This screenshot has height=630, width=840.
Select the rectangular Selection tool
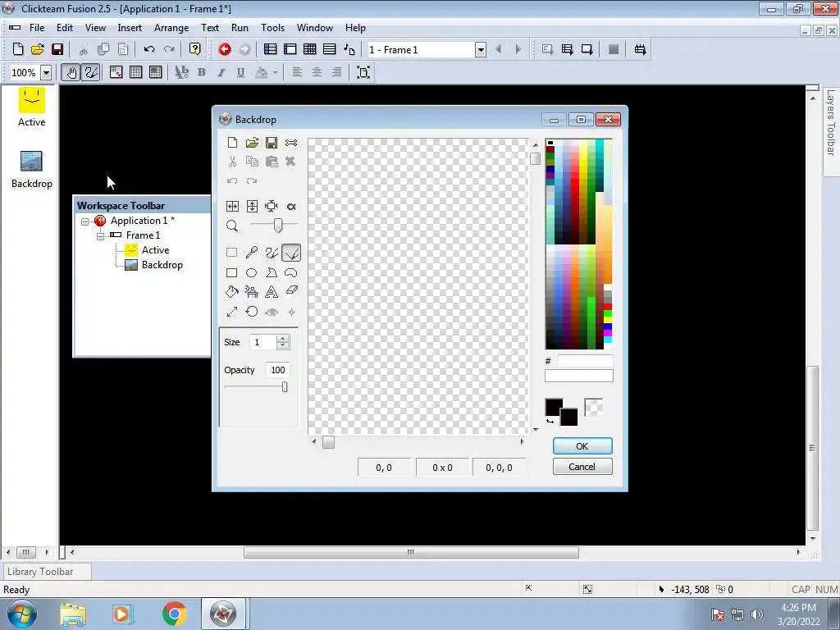[232, 253]
